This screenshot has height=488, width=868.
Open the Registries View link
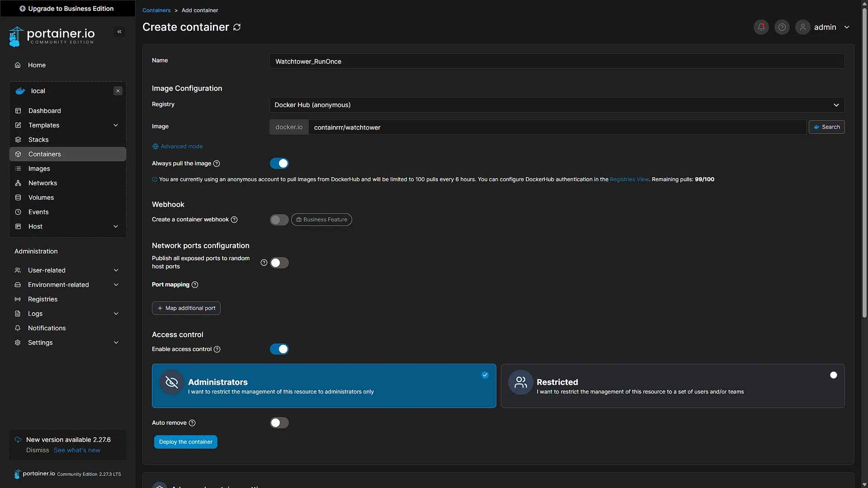[629, 179]
